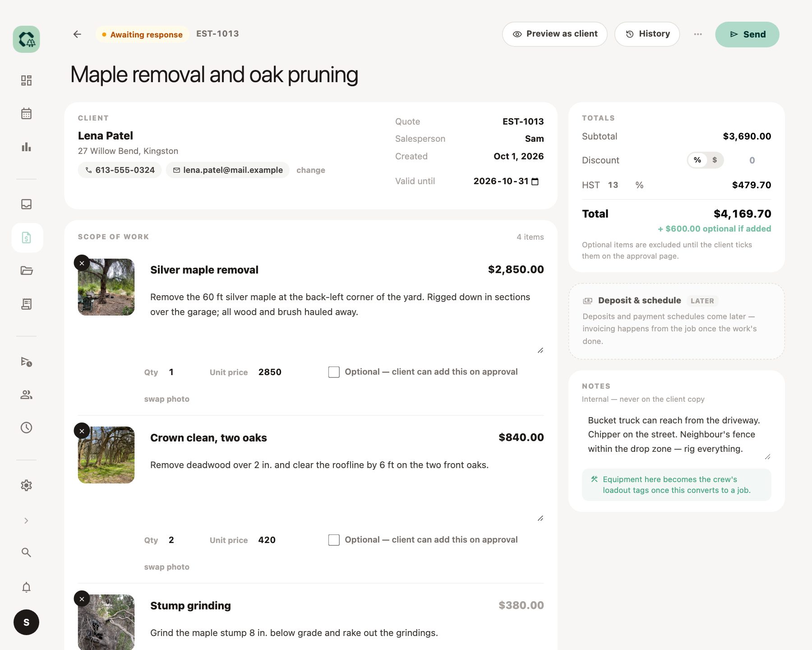Open the clock time-tracking icon
812x650 pixels.
point(26,427)
